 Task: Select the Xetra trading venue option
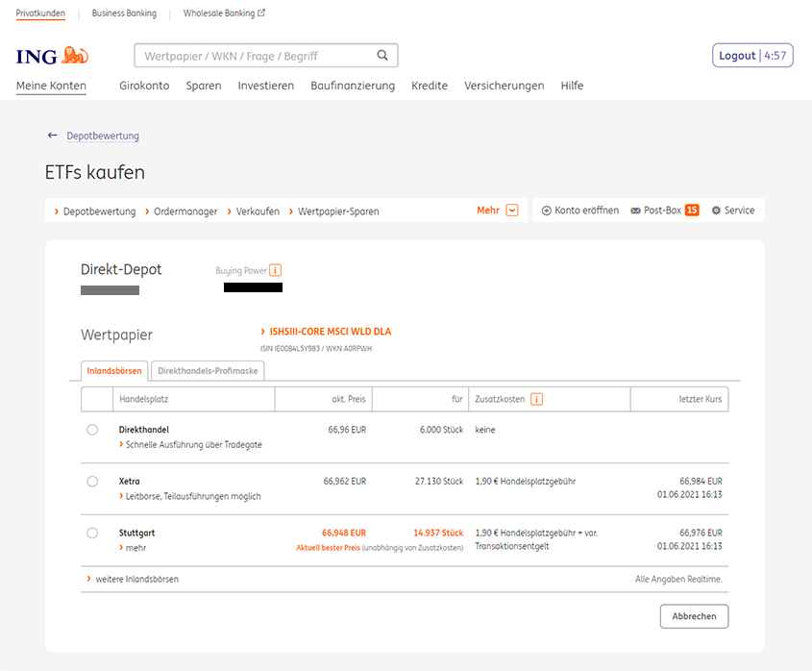point(92,481)
